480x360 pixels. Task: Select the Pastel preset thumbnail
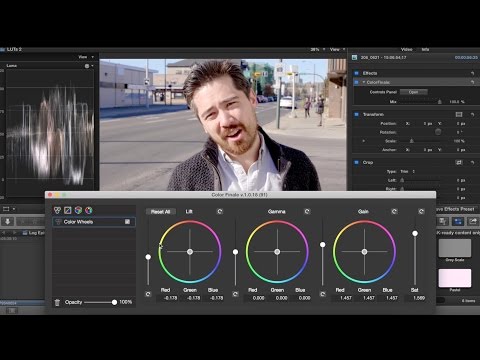pos(455,278)
